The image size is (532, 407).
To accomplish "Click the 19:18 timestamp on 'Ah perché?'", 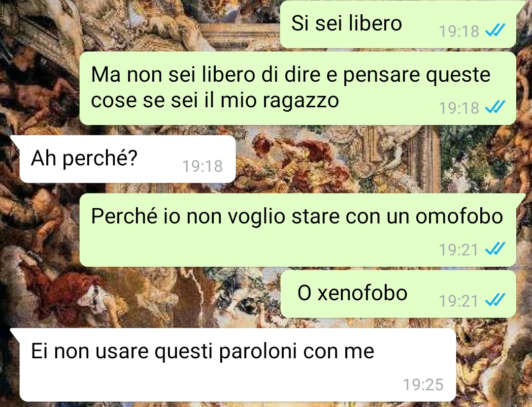I will tap(202, 166).
